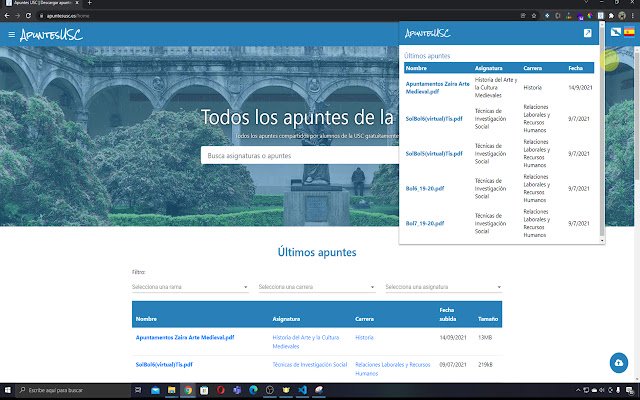This screenshot has height=400, width=640.
Task: Click the 'Busca asignaturas o apuntes' search field
Action: [300, 156]
